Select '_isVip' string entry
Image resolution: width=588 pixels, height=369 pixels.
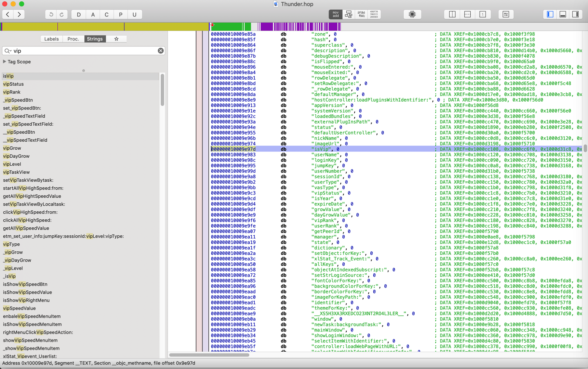pyautogui.click(x=80, y=276)
